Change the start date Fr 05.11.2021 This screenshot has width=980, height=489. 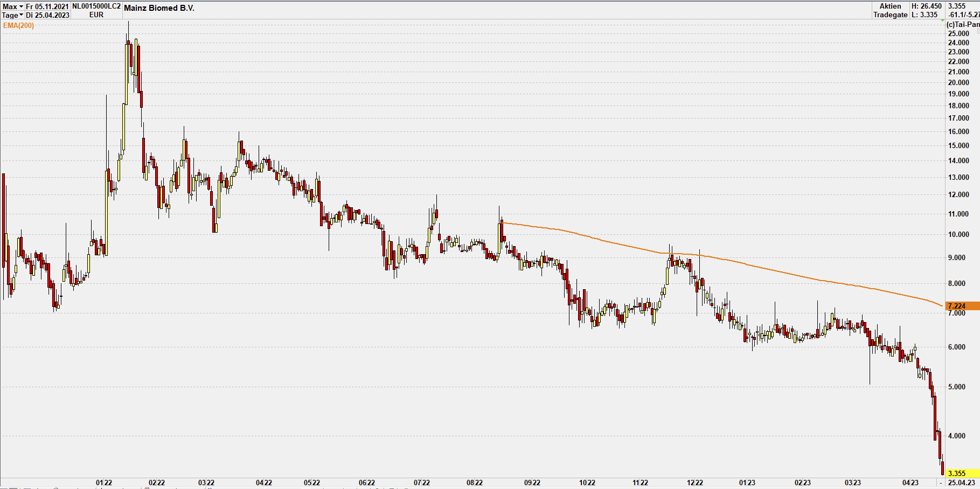[47, 6]
